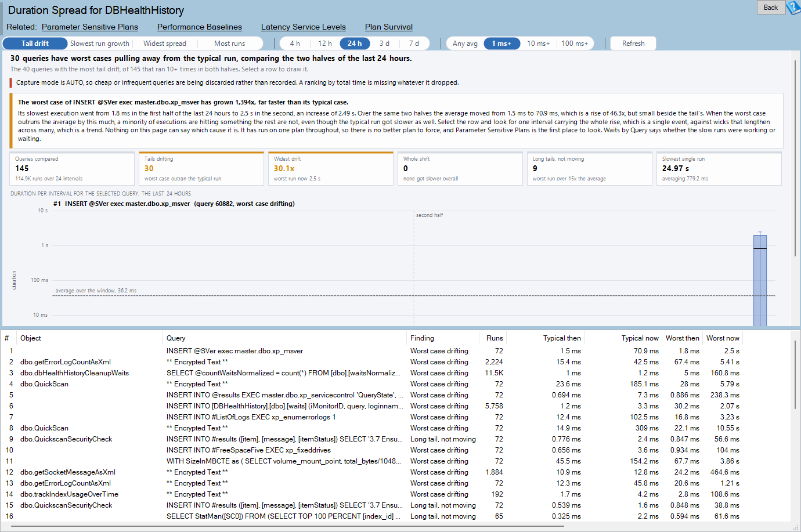The width and height of the screenshot is (801, 532).
Task: Choose the Any avg filter
Action: coord(465,44)
